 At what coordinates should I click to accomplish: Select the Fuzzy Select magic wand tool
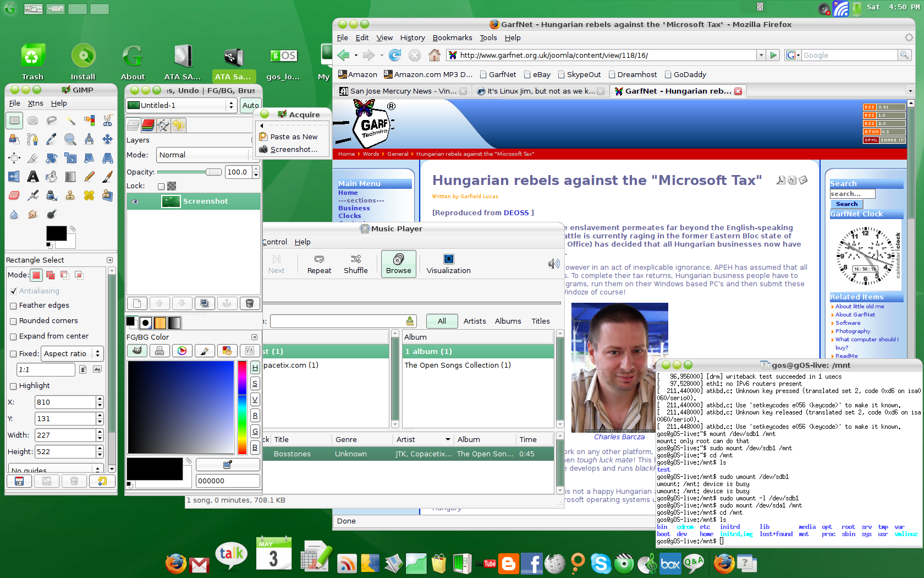[x=70, y=120]
